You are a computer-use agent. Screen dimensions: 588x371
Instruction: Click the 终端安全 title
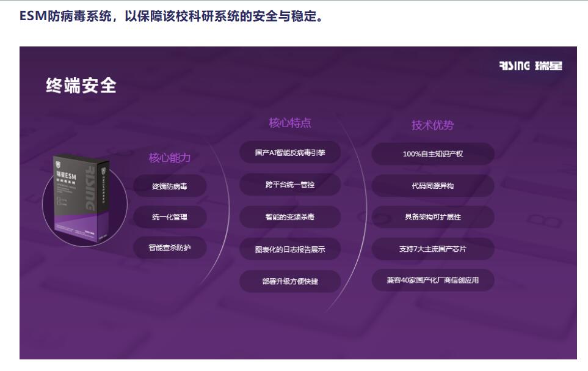point(81,86)
